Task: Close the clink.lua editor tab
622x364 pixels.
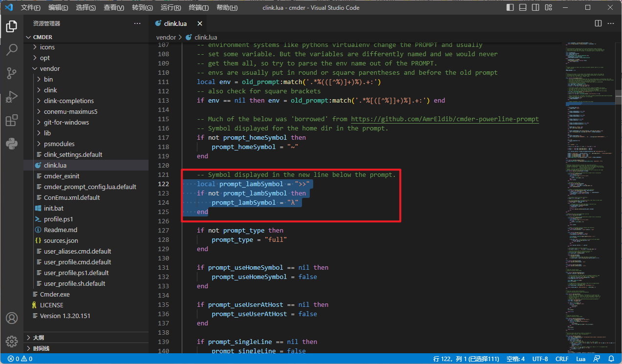Action: [199, 23]
